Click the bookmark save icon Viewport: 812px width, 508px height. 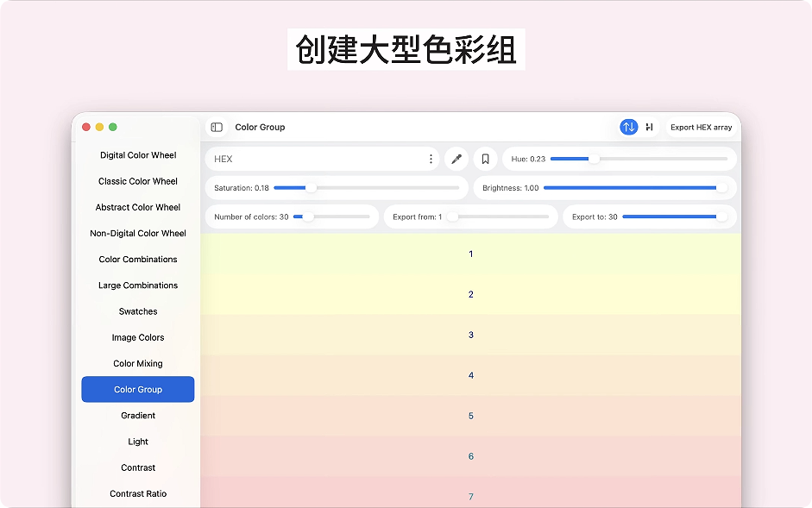click(x=485, y=159)
